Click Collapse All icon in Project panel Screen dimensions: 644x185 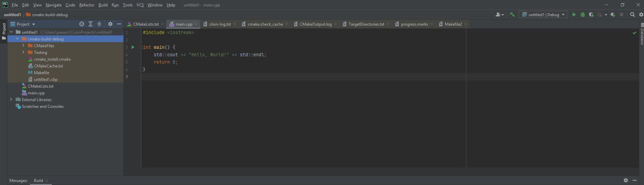(x=99, y=24)
